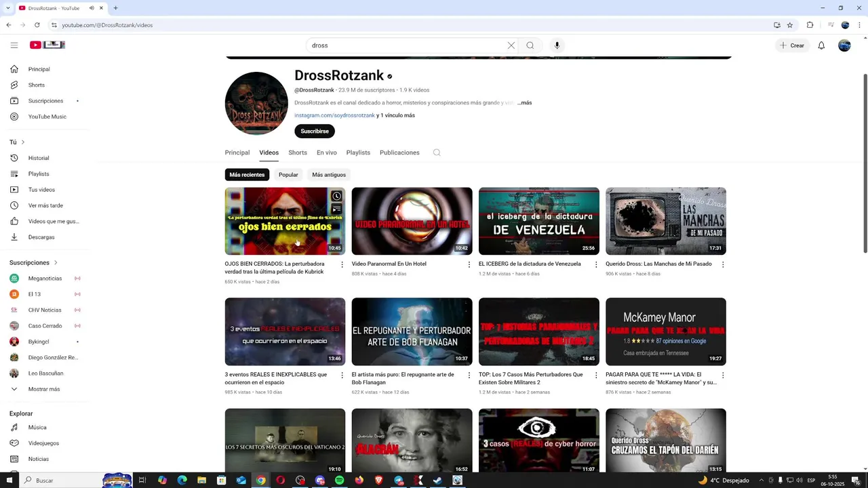The width and height of the screenshot is (868, 488).
Task: Open the notifications bell
Action: coord(821,45)
